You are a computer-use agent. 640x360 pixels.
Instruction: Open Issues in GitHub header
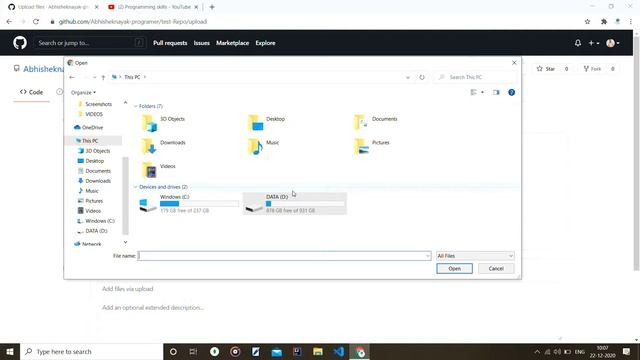(202, 43)
